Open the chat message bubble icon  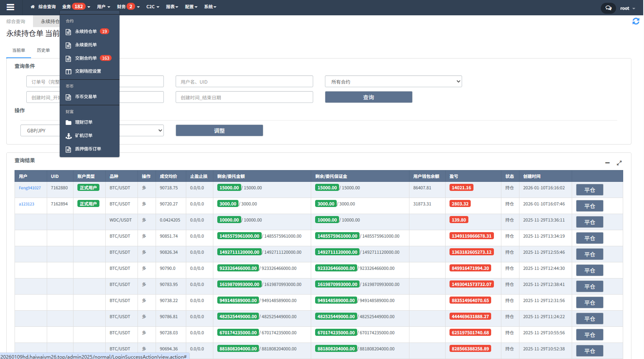click(608, 8)
